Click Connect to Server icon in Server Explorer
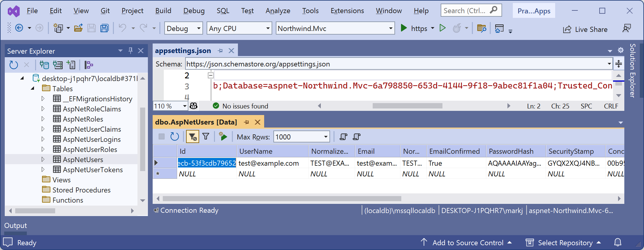The height and width of the screenshot is (250, 644). [x=58, y=65]
